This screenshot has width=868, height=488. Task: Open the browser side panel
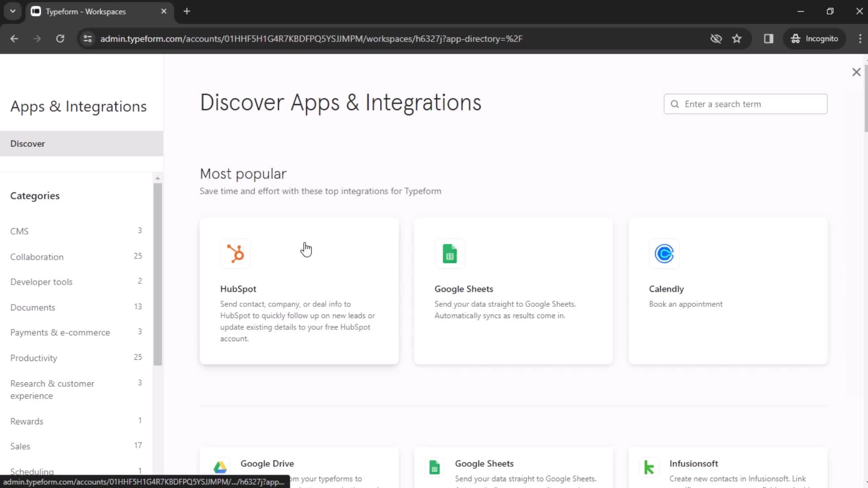tap(769, 39)
